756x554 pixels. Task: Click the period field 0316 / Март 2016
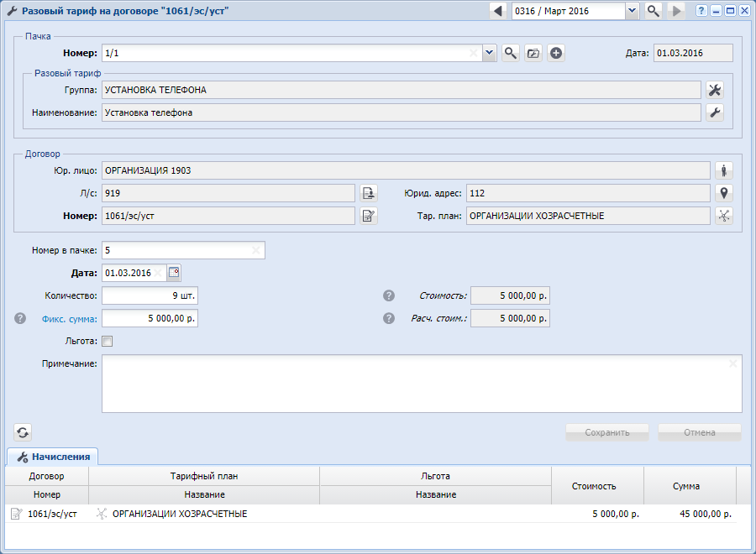(x=569, y=11)
